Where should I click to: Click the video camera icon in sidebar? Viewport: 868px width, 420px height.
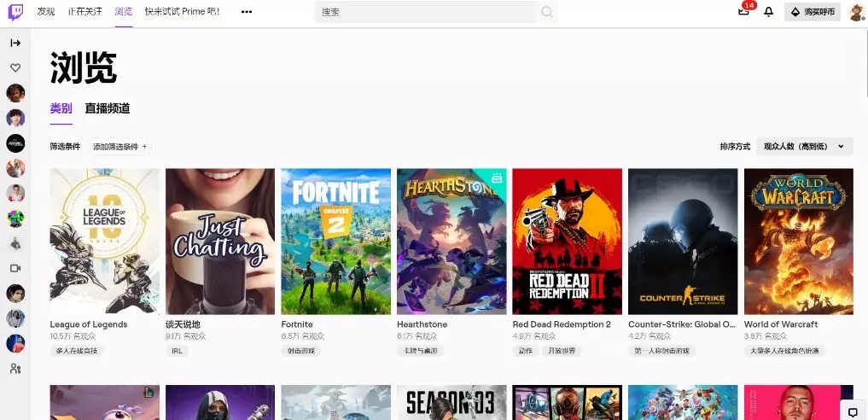tap(15, 268)
